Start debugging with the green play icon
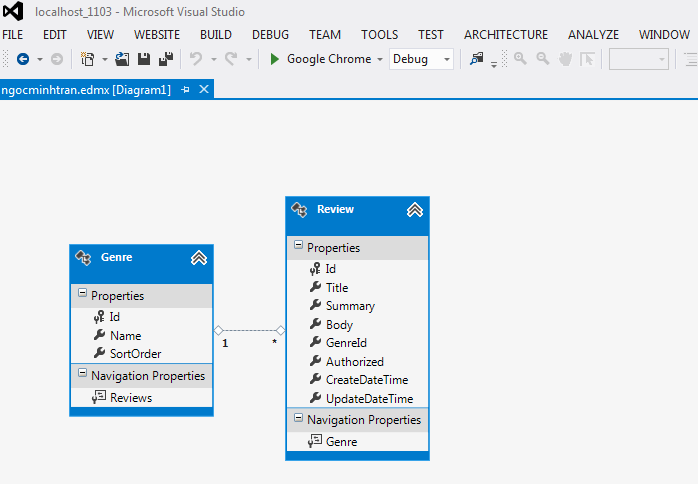 click(x=275, y=59)
